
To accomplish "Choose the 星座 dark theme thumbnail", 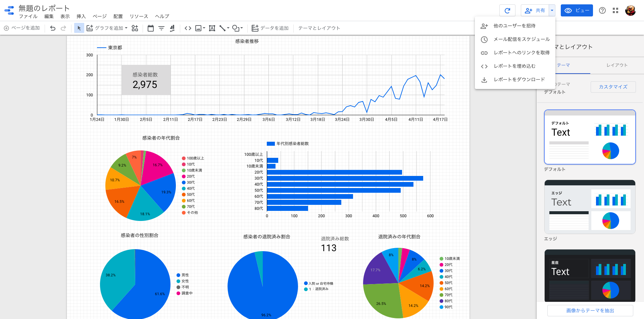I will point(590,276).
